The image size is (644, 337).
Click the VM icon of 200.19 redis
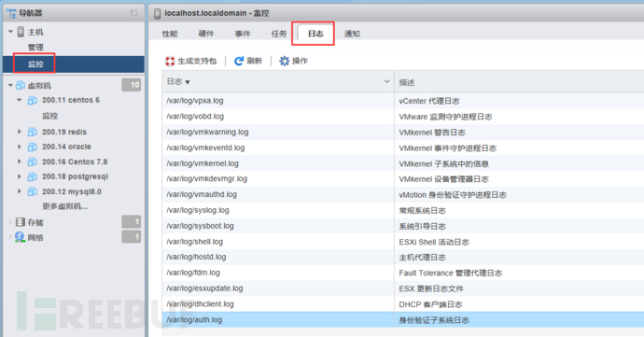point(33,132)
